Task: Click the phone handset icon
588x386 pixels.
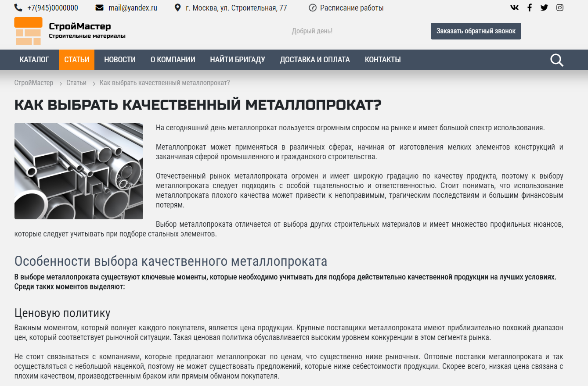Action: coord(18,8)
